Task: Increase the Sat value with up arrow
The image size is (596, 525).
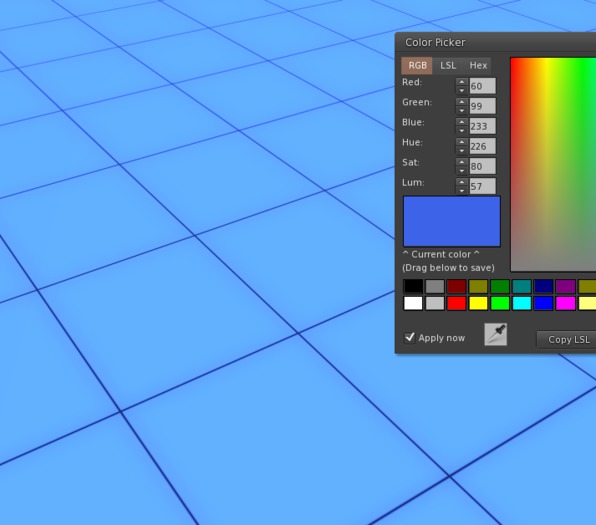Action: coord(462,162)
